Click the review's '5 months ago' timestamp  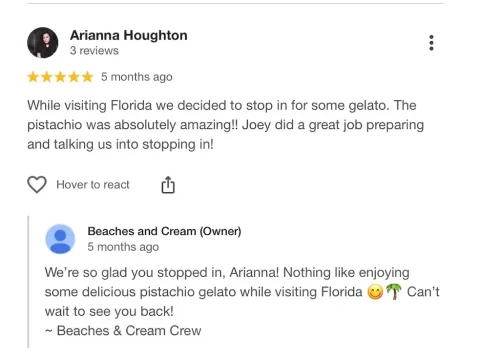(x=137, y=77)
